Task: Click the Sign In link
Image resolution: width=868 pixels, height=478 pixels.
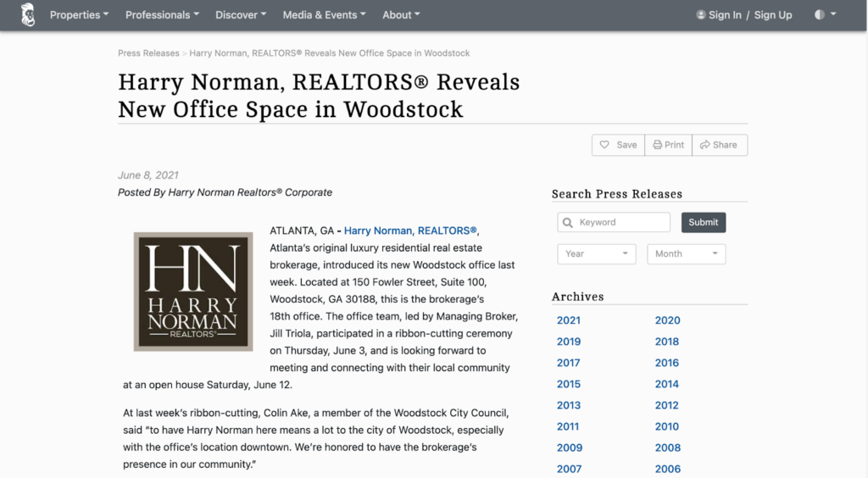Action: coord(725,15)
